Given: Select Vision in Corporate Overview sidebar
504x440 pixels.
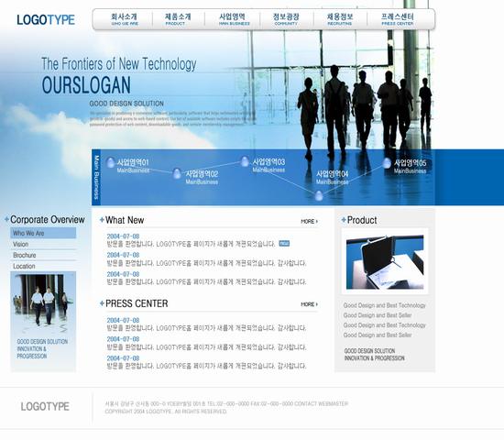Looking at the screenshot, I should pos(43,245).
